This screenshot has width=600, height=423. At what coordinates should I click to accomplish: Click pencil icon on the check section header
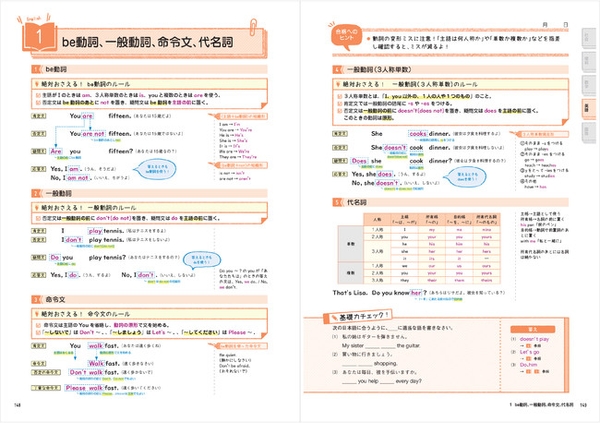point(334,317)
